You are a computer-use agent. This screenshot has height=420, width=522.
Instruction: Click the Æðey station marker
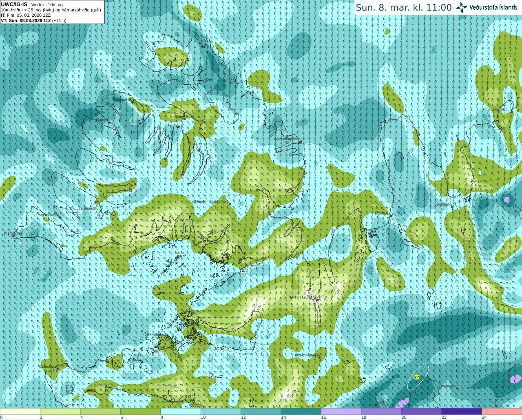(x=184, y=119)
